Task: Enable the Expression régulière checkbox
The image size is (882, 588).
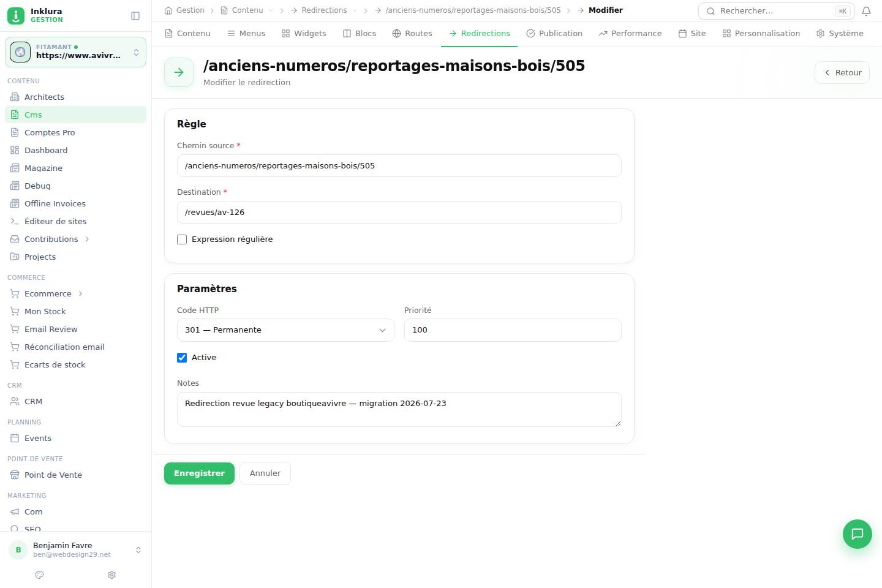Action: pos(182,239)
